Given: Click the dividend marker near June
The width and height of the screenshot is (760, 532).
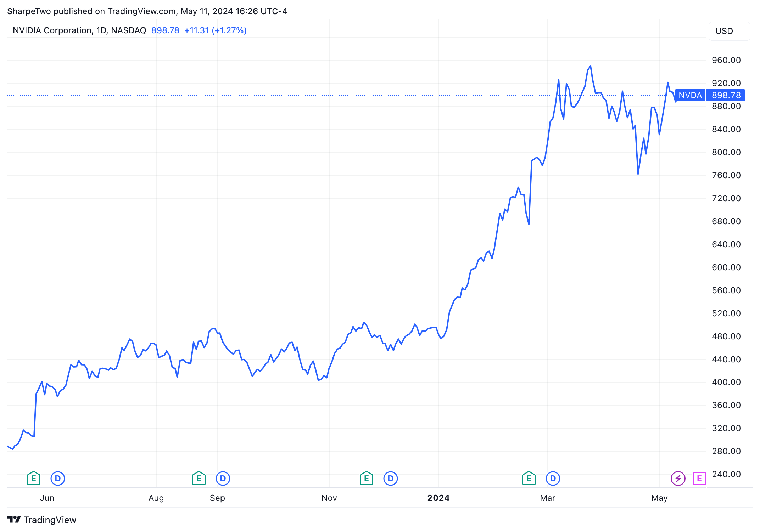Looking at the screenshot, I should tap(58, 479).
